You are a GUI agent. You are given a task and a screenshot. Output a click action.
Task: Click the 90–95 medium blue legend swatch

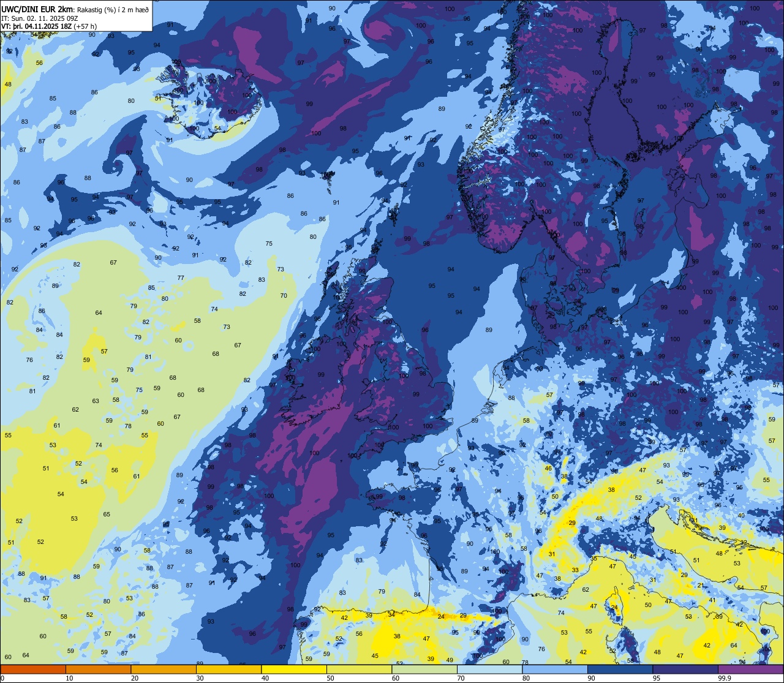[x=620, y=669]
